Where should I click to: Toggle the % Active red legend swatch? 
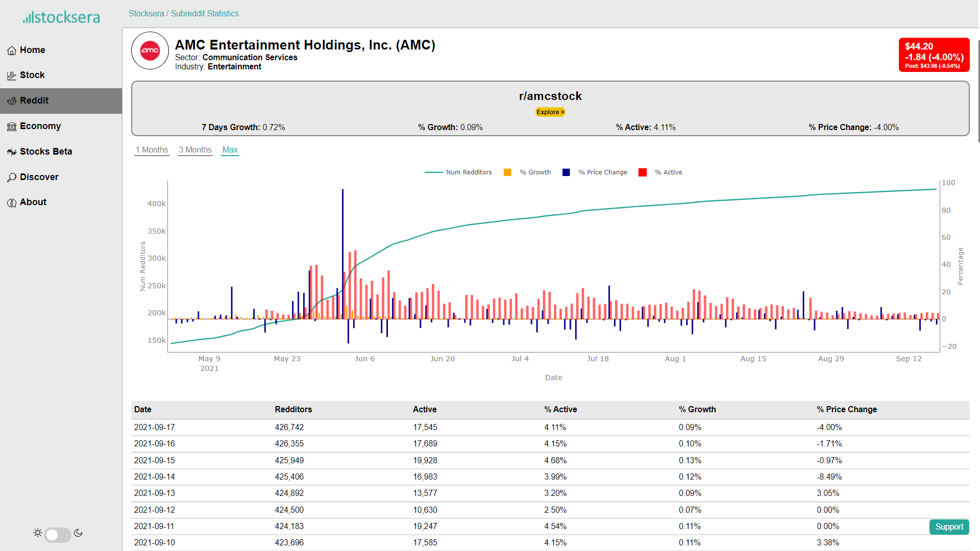(643, 172)
